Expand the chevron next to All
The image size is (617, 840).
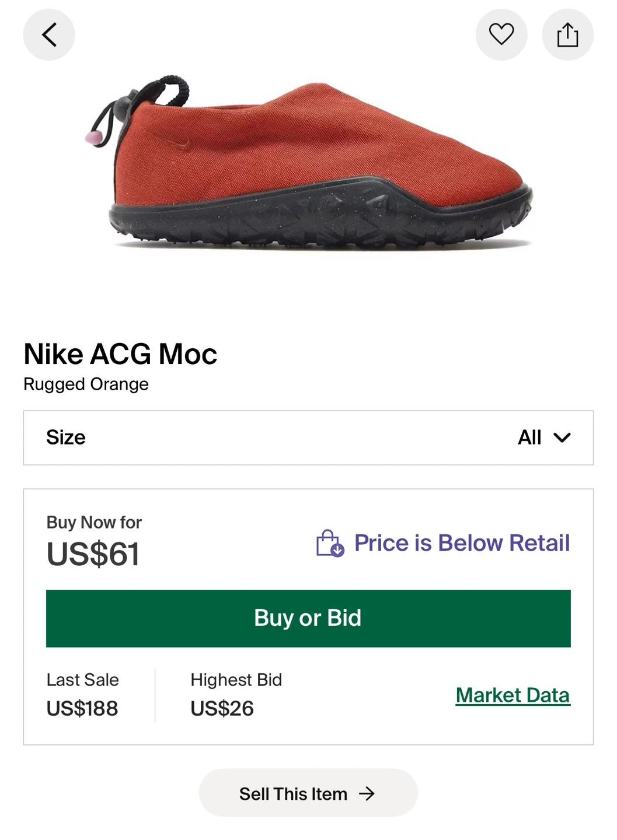(x=562, y=437)
